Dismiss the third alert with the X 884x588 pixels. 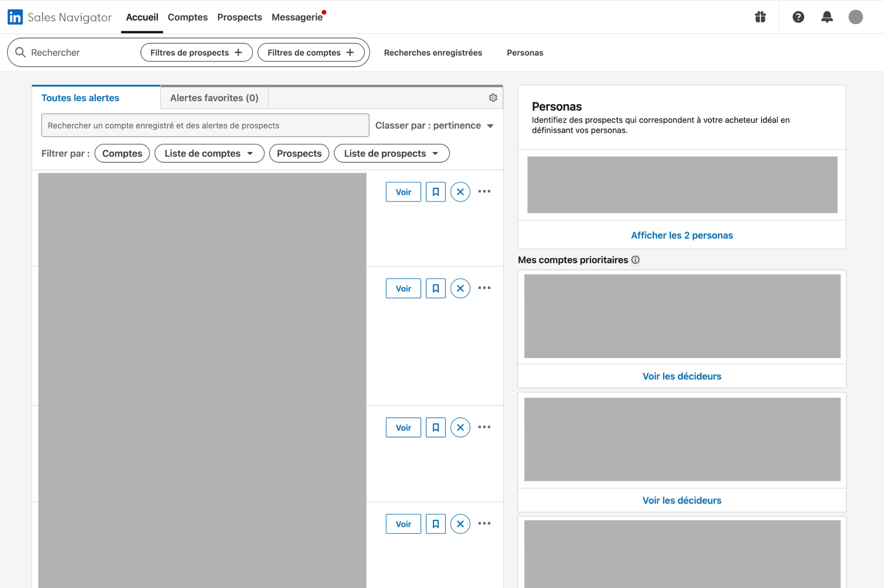(460, 427)
